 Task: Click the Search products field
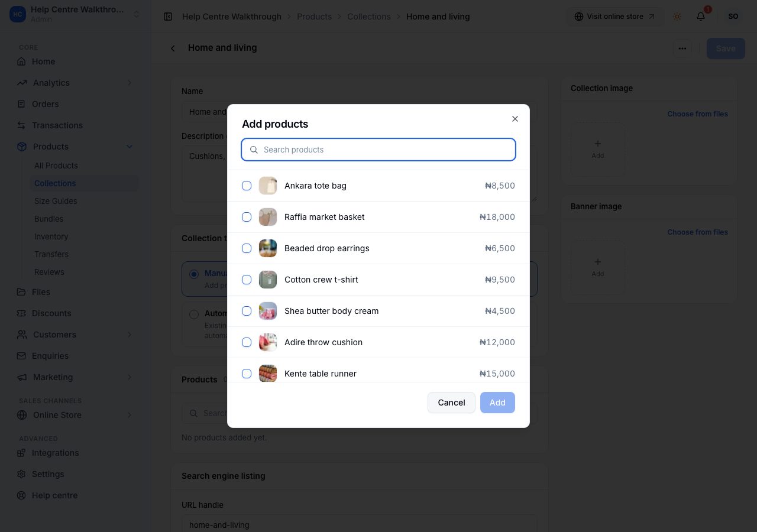pyautogui.click(x=378, y=150)
